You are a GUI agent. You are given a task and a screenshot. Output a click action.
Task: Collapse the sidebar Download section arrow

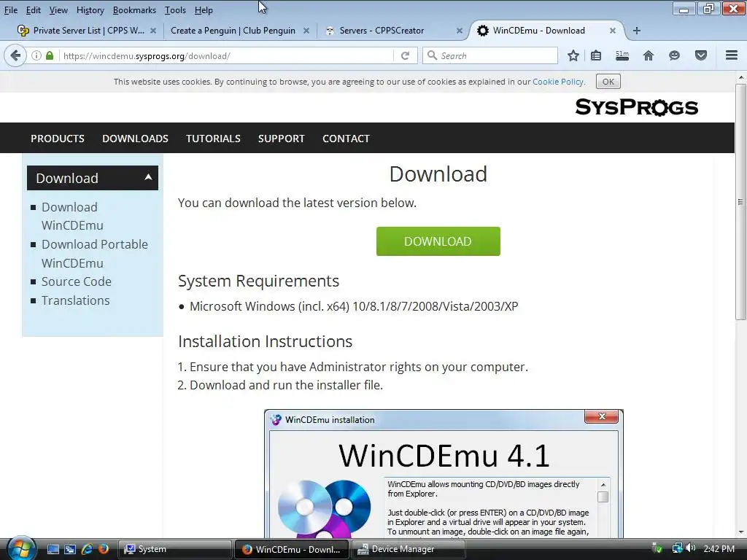[148, 177]
